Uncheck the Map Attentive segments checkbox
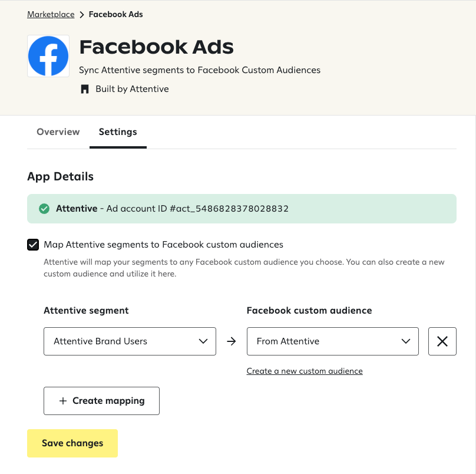 click(32, 245)
